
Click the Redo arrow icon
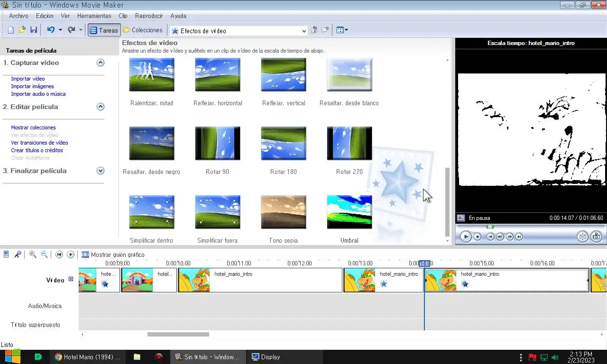click(x=71, y=30)
